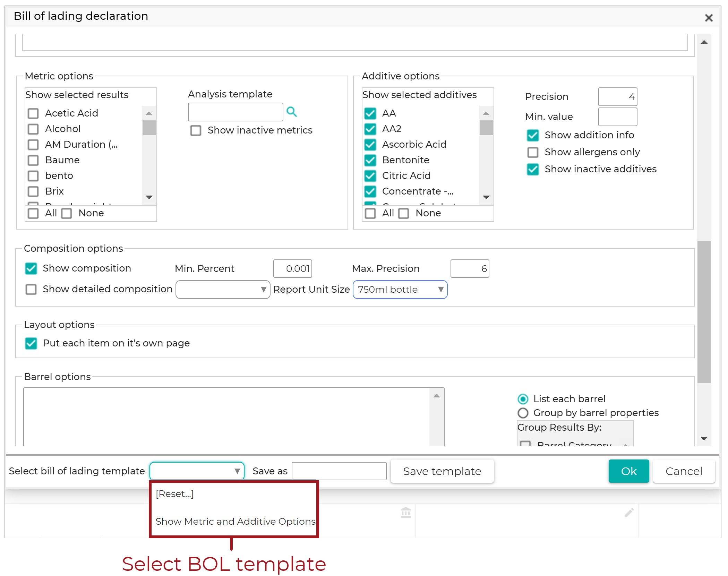The image size is (728, 576).
Task: Uncheck the Citric Acid additive
Action: coord(370,176)
